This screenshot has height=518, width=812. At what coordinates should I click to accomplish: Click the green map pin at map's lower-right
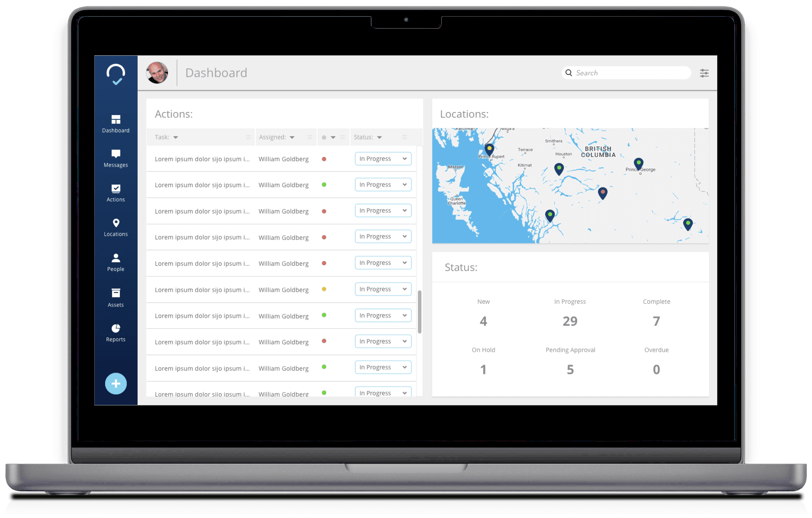pos(688,224)
